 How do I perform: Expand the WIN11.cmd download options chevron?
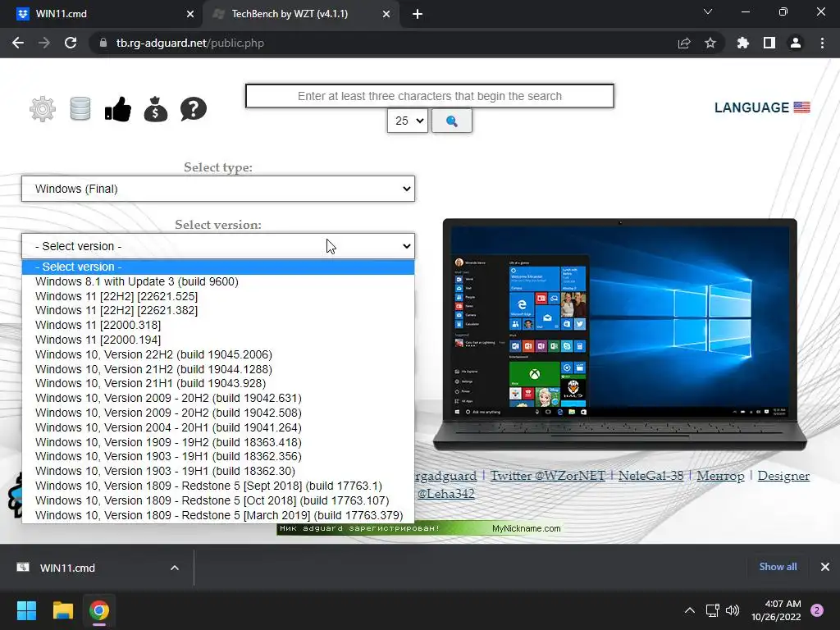[x=175, y=568]
